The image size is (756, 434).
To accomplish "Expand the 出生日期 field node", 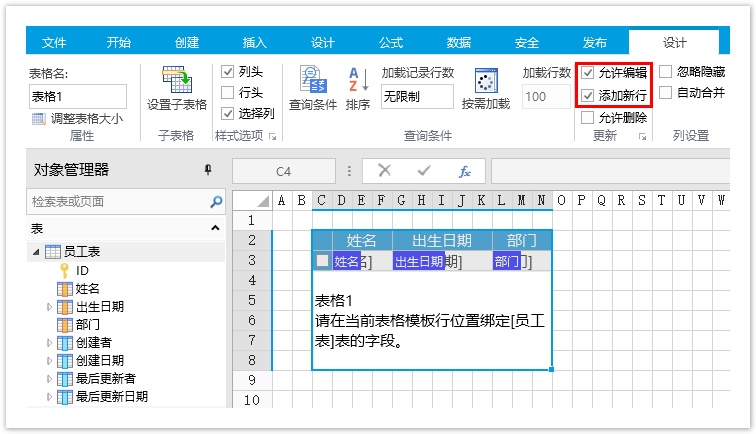I will [49, 307].
